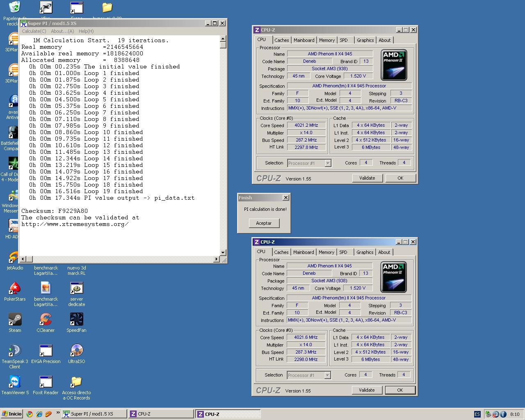The height and width of the screenshot is (420, 525).
Task: Click Aceptar in the Finish dialog
Action: pyautogui.click(x=264, y=223)
